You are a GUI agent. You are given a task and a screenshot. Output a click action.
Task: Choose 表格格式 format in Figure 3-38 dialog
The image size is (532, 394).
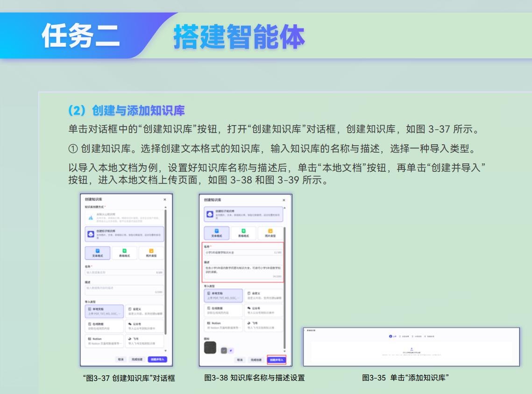(x=243, y=233)
